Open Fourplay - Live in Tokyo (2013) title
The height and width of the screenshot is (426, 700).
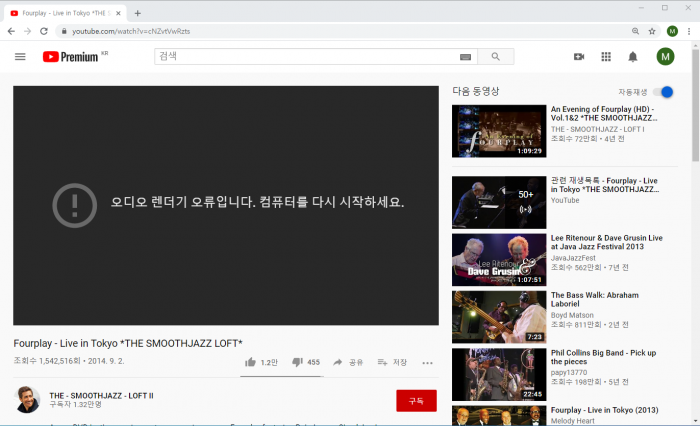[x=604, y=410]
